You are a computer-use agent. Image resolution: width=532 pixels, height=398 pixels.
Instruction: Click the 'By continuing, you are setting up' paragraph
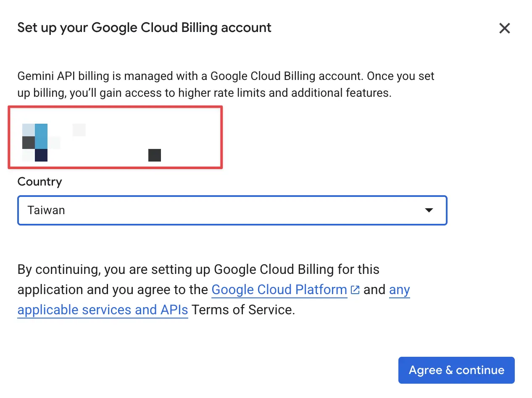pos(213,290)
